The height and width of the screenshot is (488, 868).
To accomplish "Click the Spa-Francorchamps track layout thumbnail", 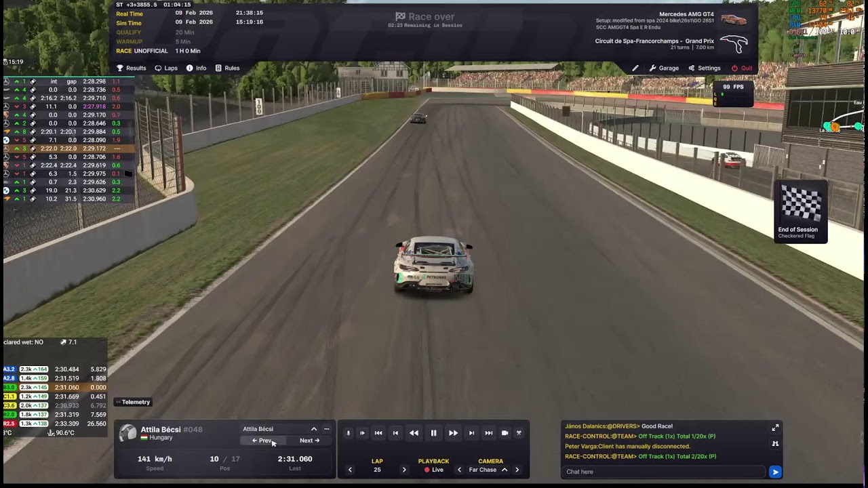I will (733, 45).
